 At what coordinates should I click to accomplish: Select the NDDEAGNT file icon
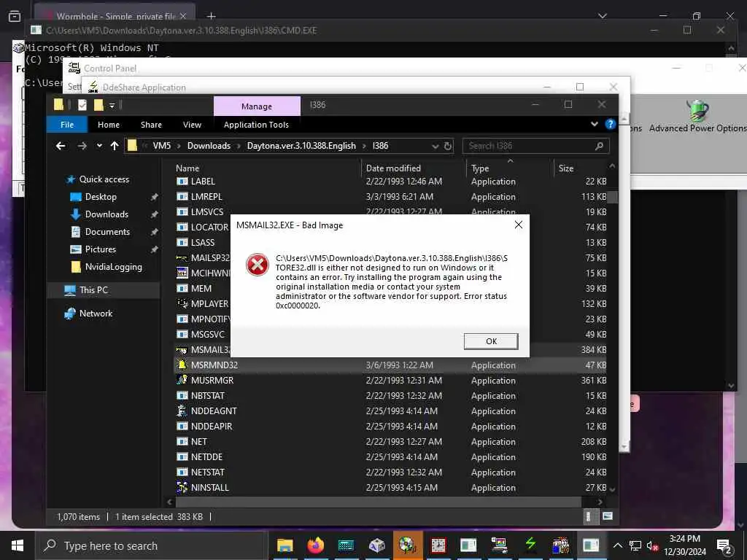[x=182, y=411]
